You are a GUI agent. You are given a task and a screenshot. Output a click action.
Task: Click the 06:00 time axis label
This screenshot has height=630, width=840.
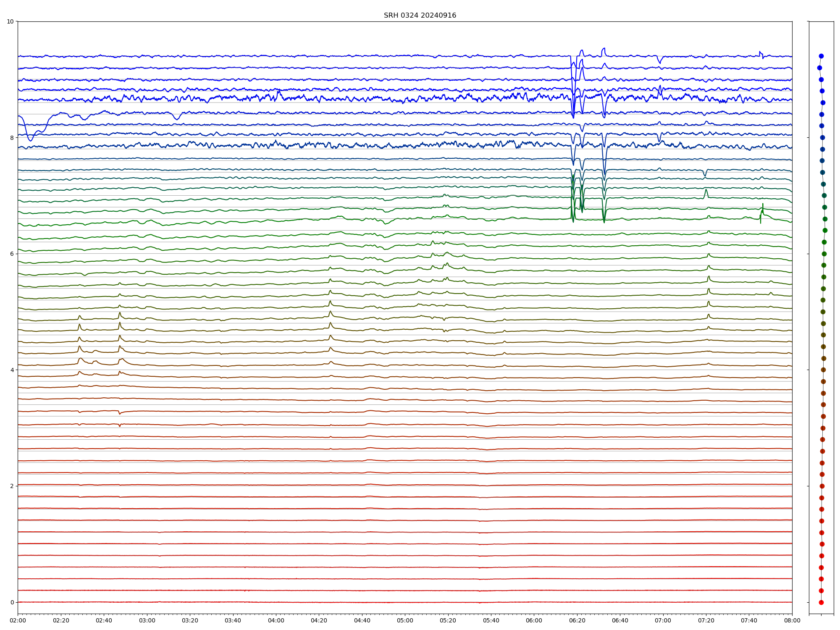[534, 620]
